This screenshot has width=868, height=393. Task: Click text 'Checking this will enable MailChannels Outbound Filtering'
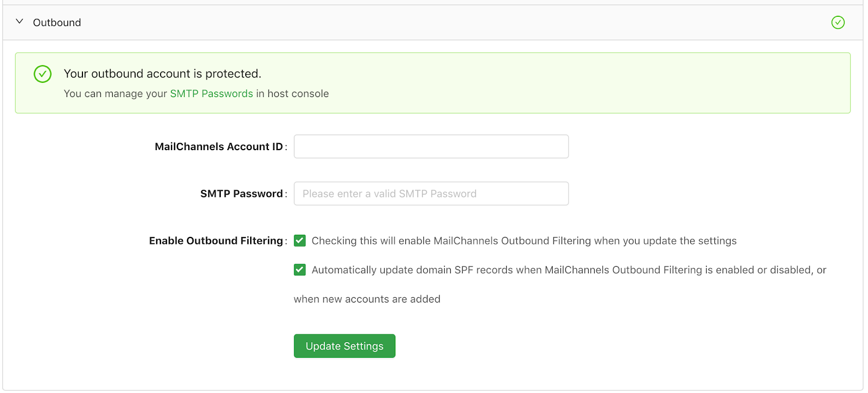451,241
